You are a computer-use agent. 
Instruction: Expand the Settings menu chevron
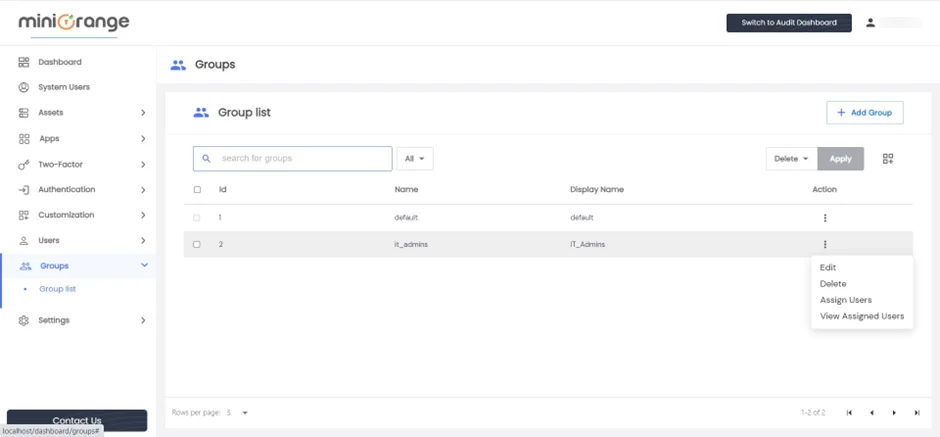pyautogui.click(x=143, y=320)
